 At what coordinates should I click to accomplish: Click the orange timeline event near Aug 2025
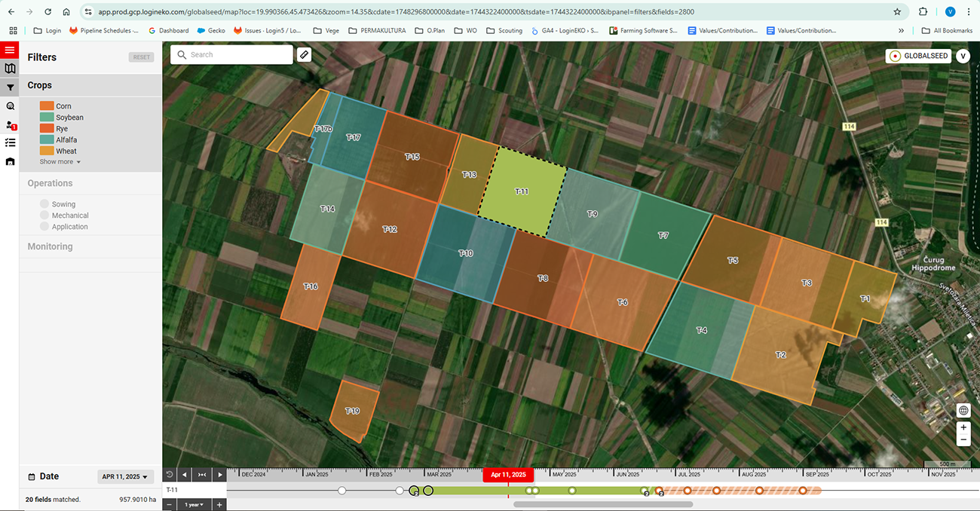[x=760, y=491]
